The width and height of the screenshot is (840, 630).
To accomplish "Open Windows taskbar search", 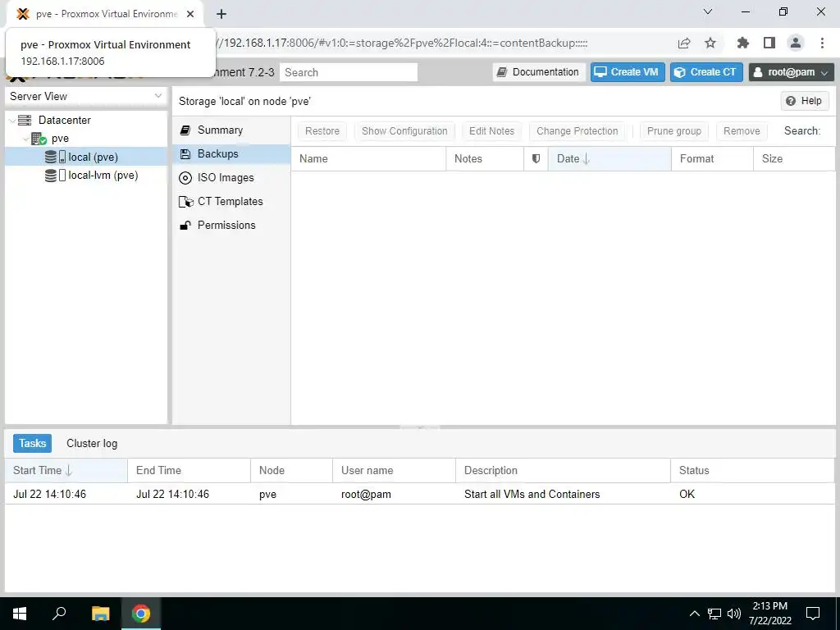I will pos(59,614).
